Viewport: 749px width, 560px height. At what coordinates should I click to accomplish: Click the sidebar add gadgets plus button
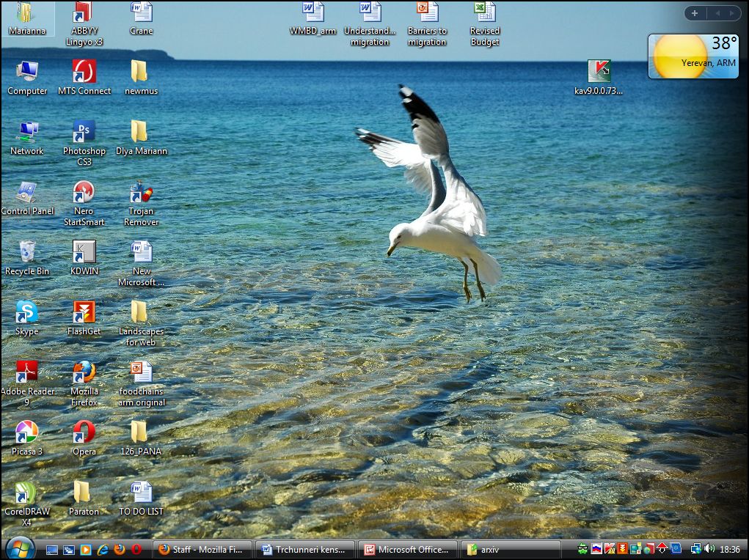(694, 13)
